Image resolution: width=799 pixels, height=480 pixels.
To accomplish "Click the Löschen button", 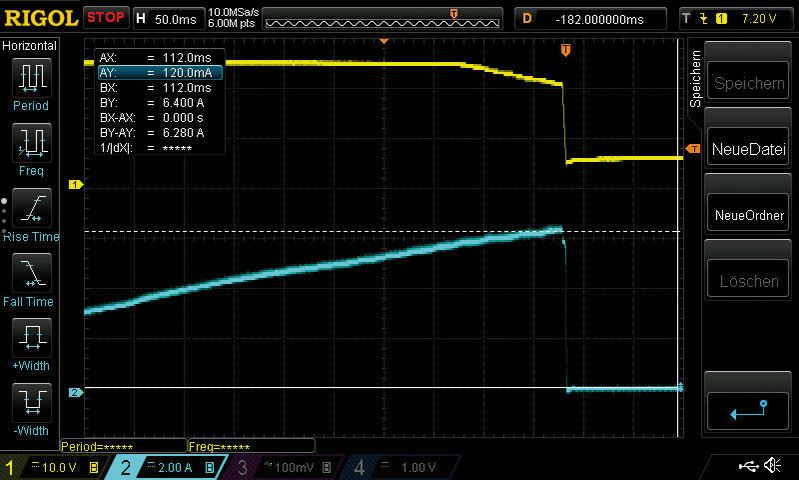I will point(749,281).
